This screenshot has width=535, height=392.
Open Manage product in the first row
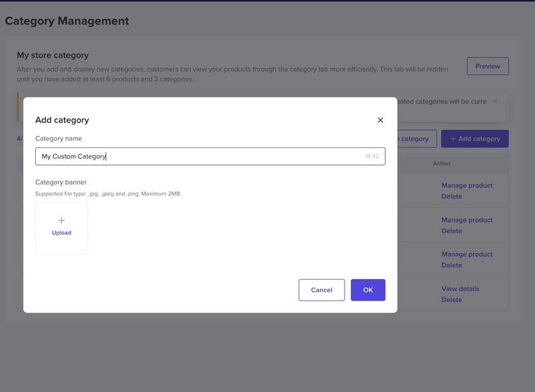coord(466,185)
